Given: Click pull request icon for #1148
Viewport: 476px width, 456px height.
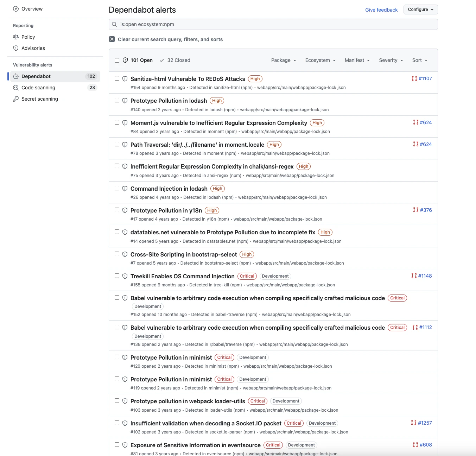Looking at the screenshot, I should pyautogui.click(x=414, y=276).
